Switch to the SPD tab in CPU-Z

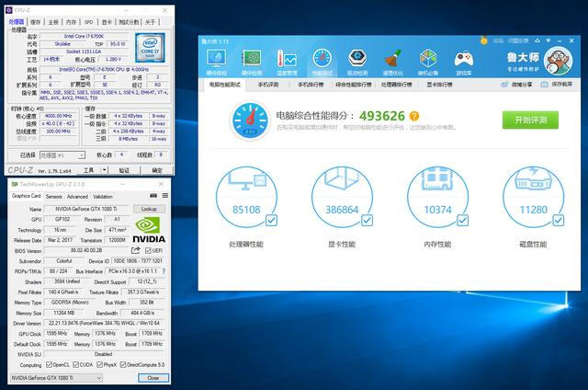click(88, 22)
